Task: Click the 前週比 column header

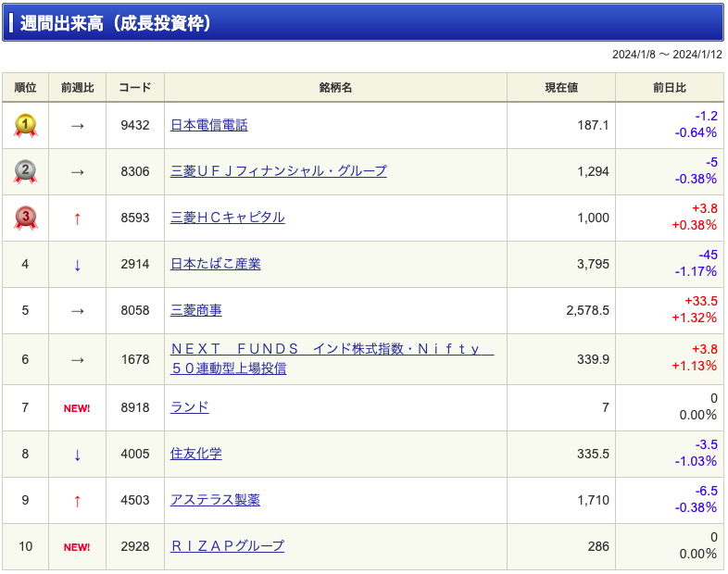Action: coord(78,87)
